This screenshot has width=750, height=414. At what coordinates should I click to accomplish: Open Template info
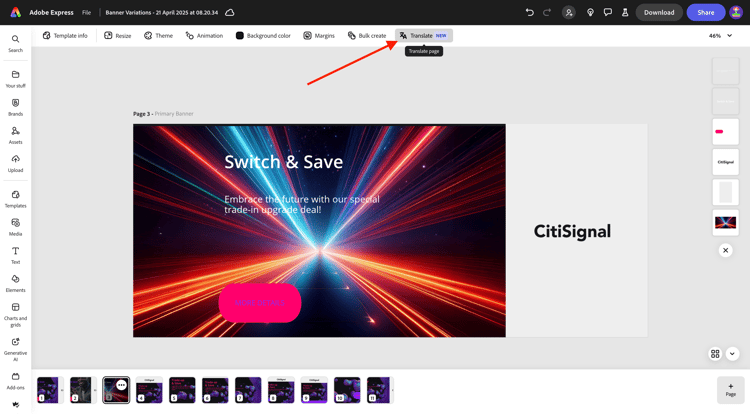point(65,35)
